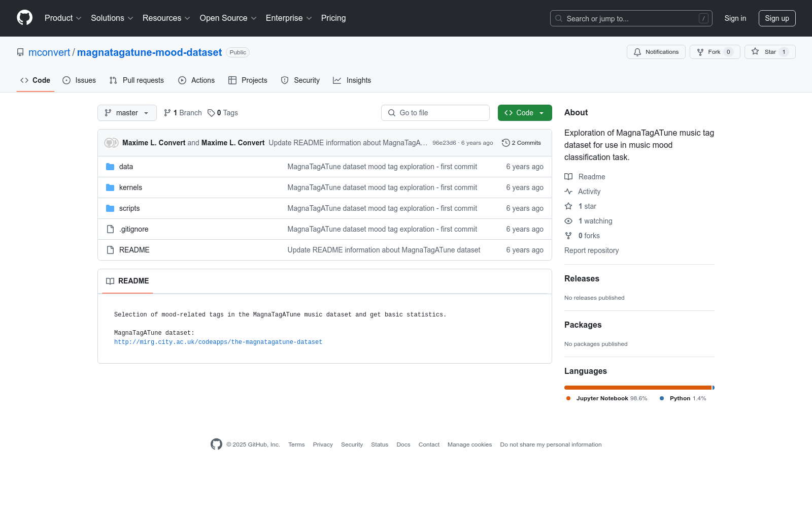812x508 pixels.
Task: Click the bell icon in Notifications button
Action: click(637, 52)
